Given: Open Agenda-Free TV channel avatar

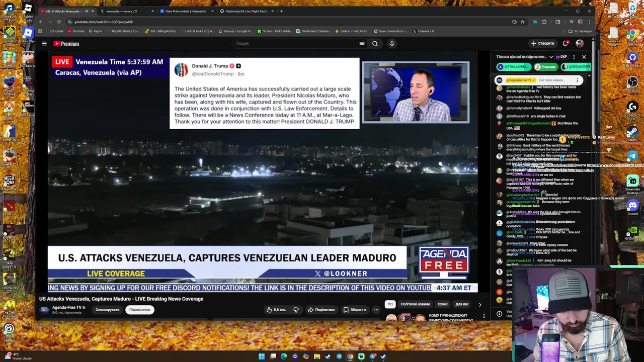Looking at the screenshot, I should [44, 310].
